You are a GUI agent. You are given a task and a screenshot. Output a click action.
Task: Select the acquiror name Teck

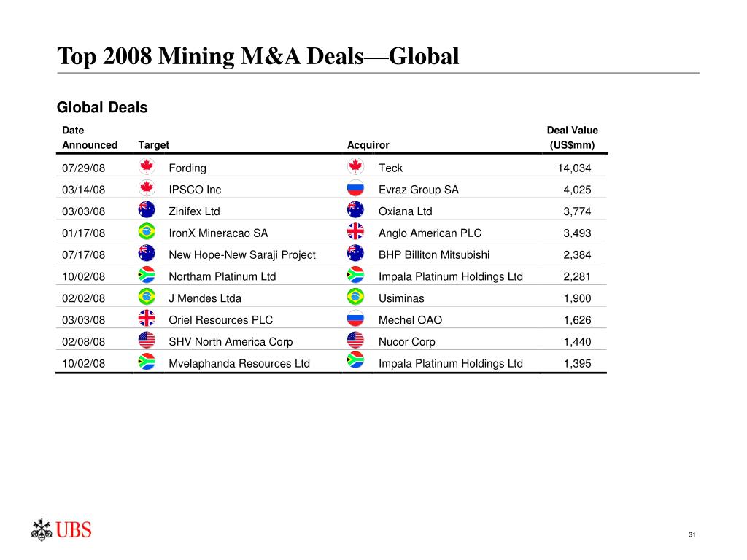pos(390,168)
